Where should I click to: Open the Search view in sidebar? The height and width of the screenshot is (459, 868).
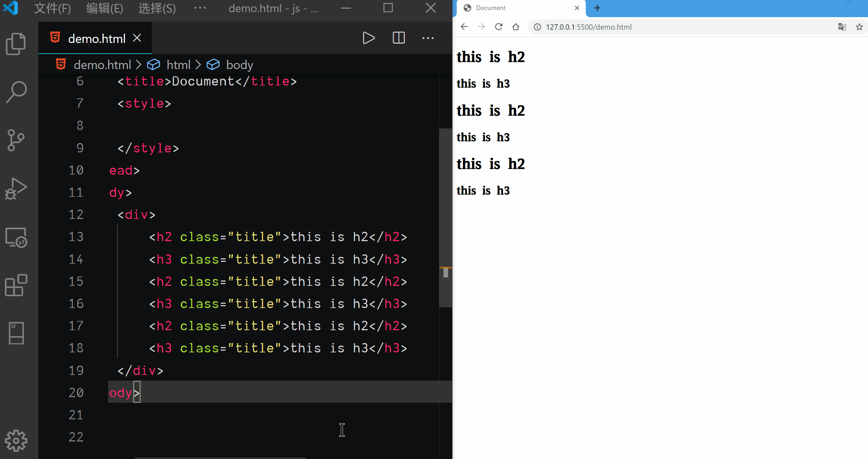16,92
